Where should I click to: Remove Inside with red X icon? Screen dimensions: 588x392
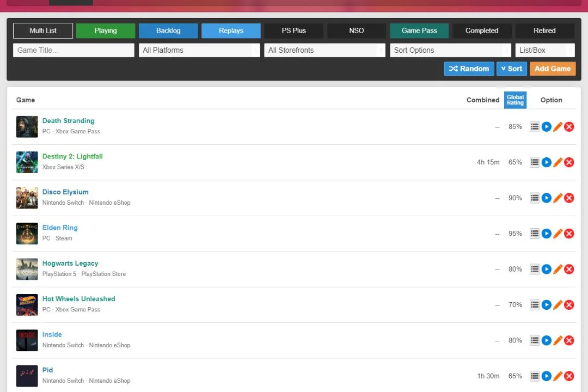coord(569,341)
